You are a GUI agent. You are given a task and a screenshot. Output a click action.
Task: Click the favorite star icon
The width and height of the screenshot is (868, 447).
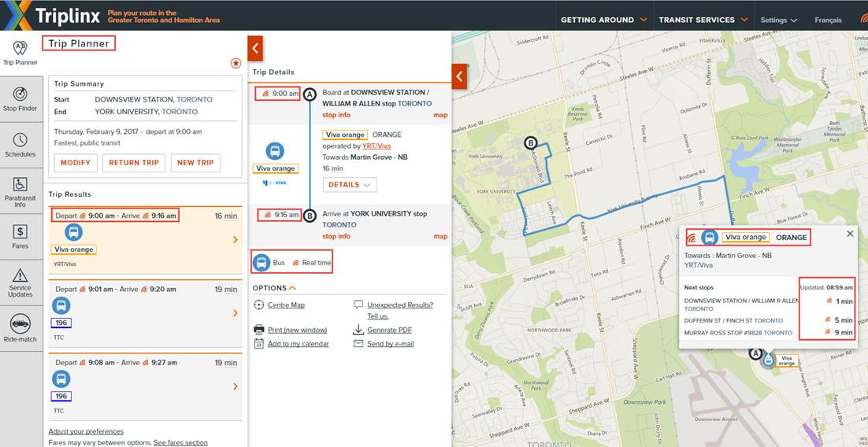click(236, 63)
